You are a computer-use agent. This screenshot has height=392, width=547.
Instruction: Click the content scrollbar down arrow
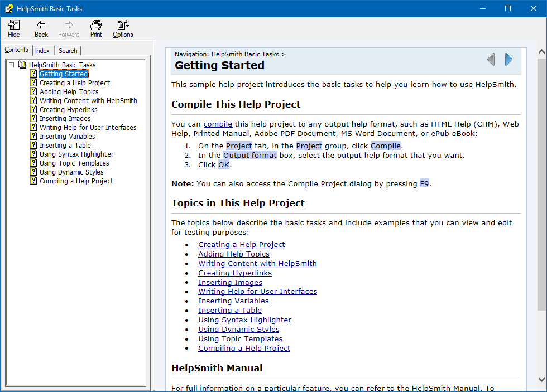tap(541, 379)
